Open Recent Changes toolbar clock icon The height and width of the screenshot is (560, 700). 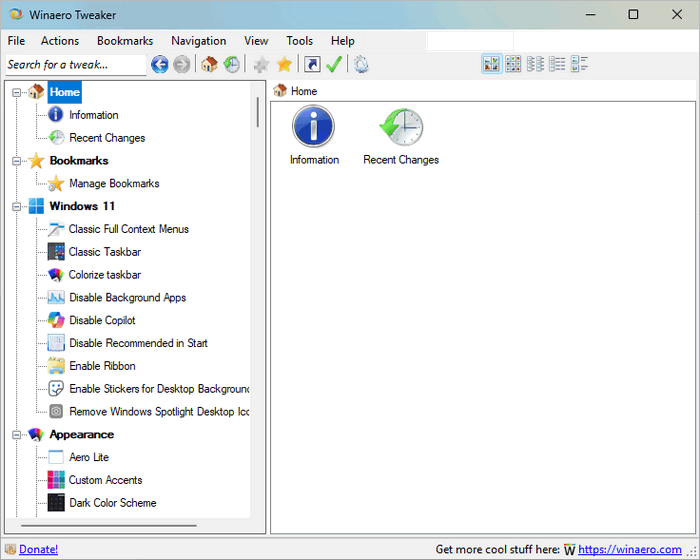231,64
